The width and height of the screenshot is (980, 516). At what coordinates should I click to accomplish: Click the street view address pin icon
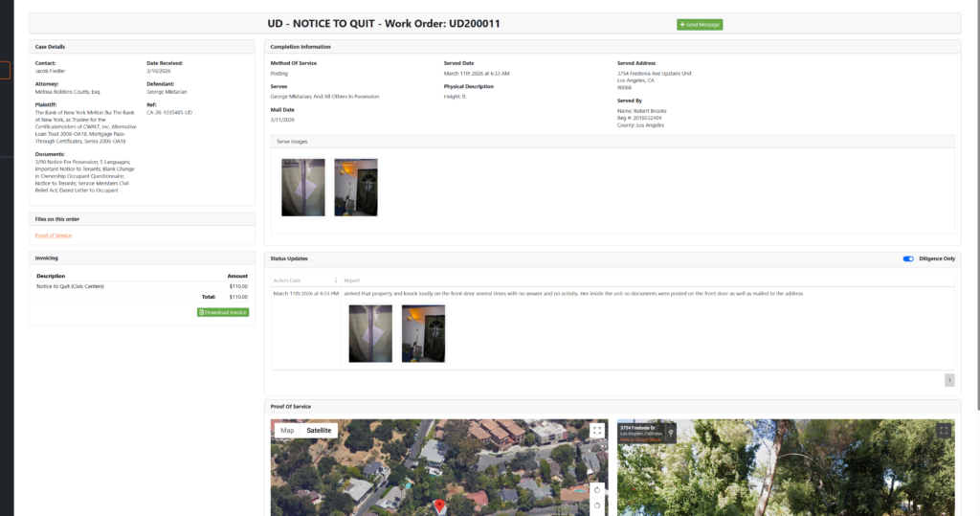click(x=670, y=432)
